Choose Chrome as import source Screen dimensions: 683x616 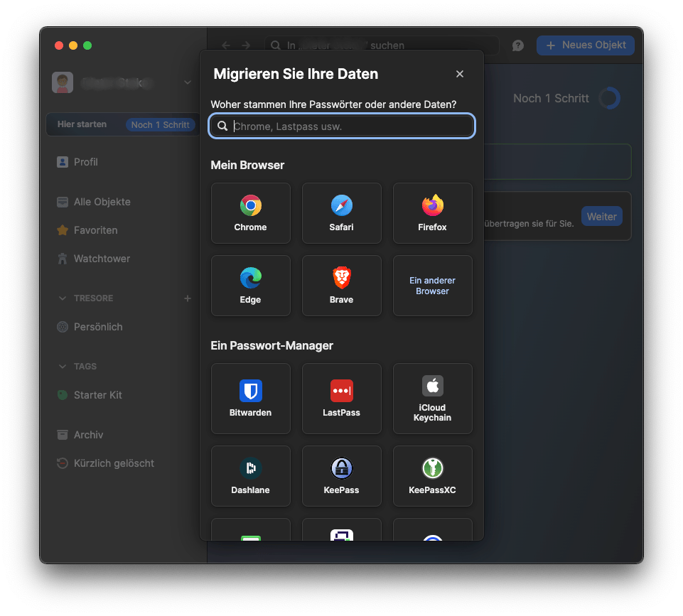[250, 213]
